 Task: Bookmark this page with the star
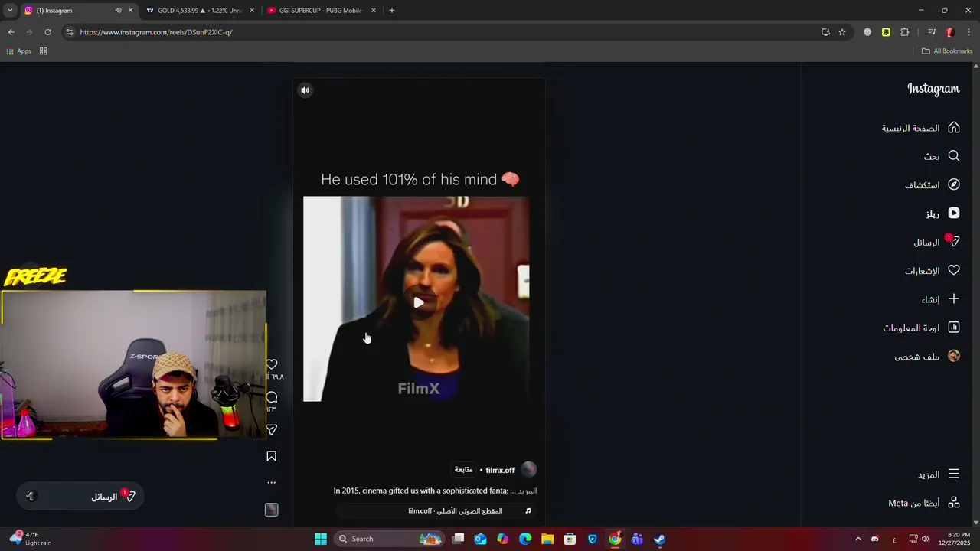coord(842,32)
